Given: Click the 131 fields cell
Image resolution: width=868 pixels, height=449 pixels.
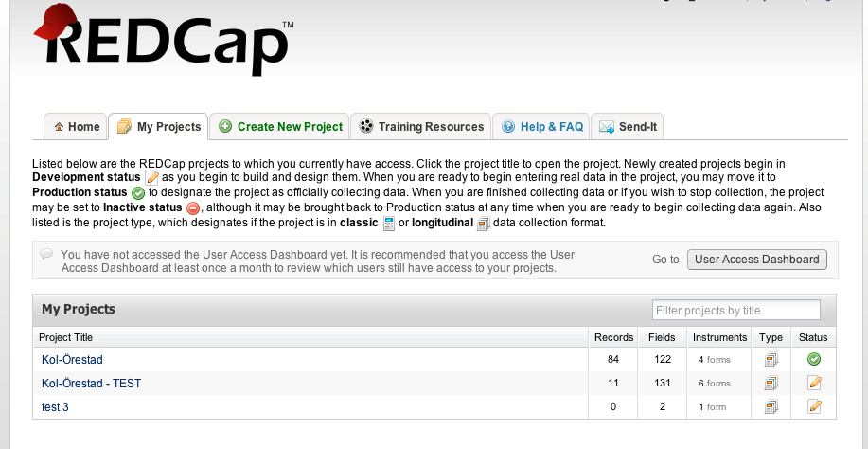Looking at the screenshot, I should point(662,383).
